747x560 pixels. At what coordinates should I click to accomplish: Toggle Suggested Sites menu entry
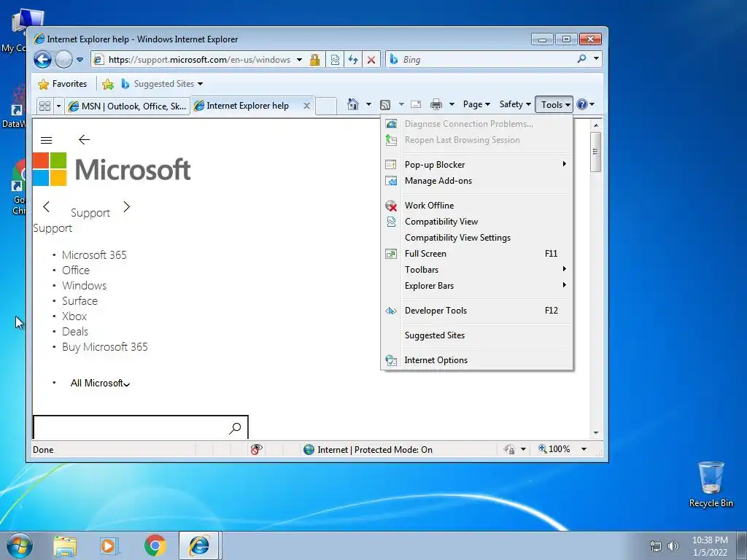[x=477, y=335]
